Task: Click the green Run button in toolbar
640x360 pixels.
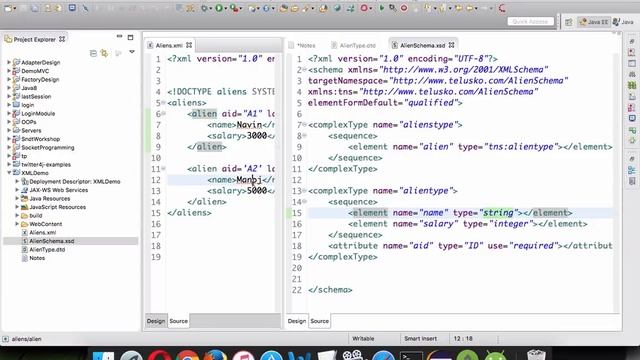Action: click(x=219, y=8)
